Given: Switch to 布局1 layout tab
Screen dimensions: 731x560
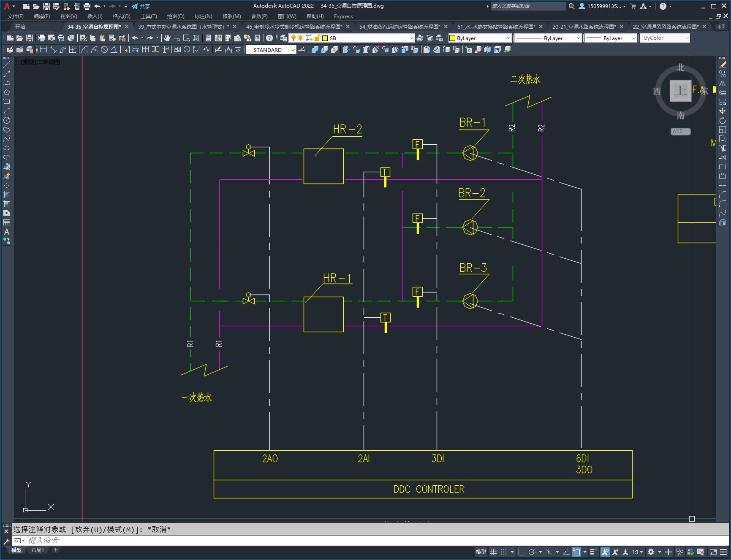Looking at the screenshot, I should pyautogui.click(x=37, y=550).
